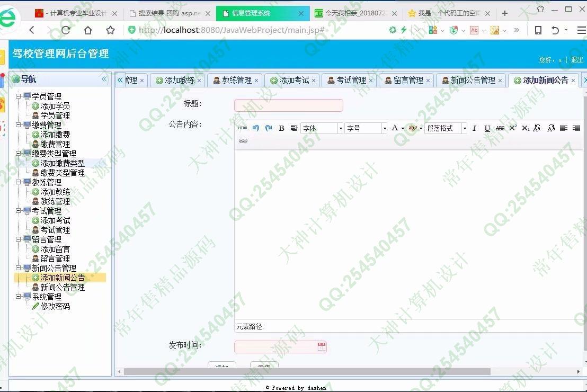Open the browser hamburger menu
The height and width of the screenshot is (392, 587).
coord(581,30)
